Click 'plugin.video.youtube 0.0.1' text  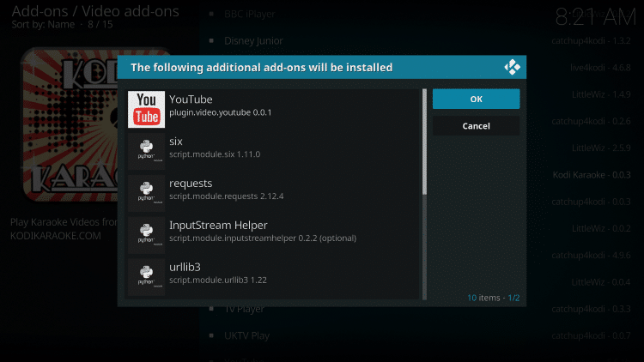(x=221, y=112)
